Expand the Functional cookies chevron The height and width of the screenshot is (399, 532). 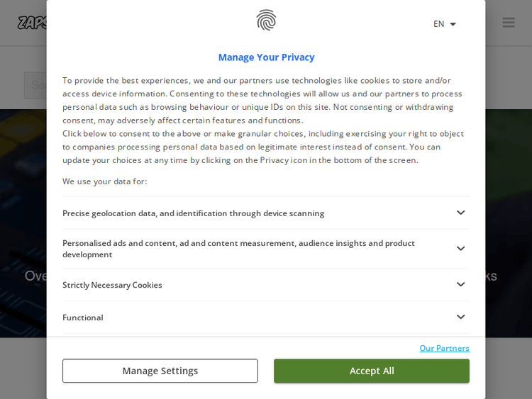(460, 317)
